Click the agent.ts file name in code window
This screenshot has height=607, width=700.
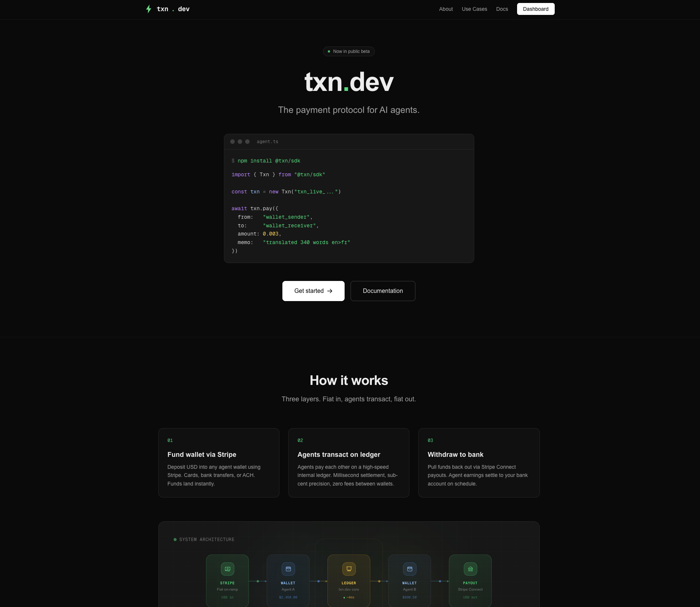tap(267, 142)
